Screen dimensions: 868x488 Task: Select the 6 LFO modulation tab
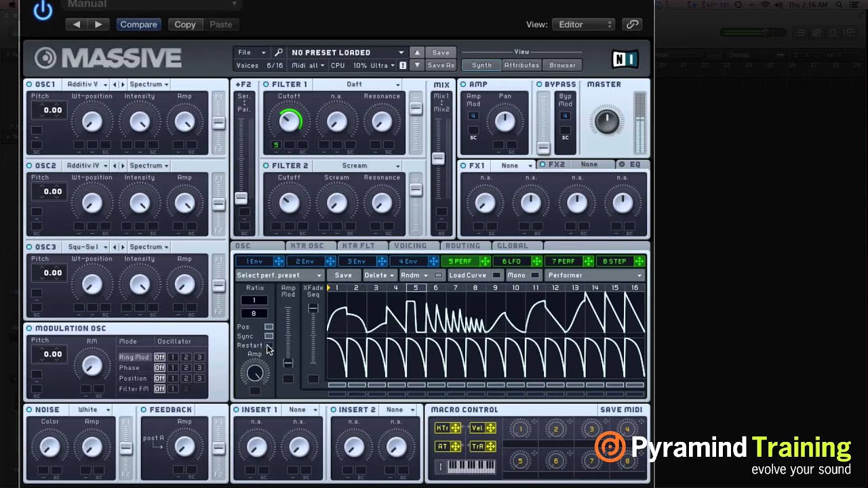coord(512,262)
